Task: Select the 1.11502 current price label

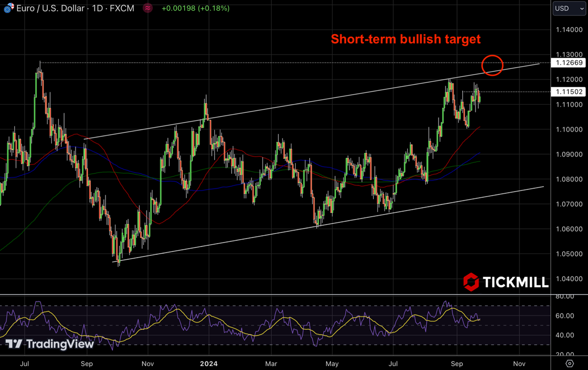Action: tap(569, 92)
